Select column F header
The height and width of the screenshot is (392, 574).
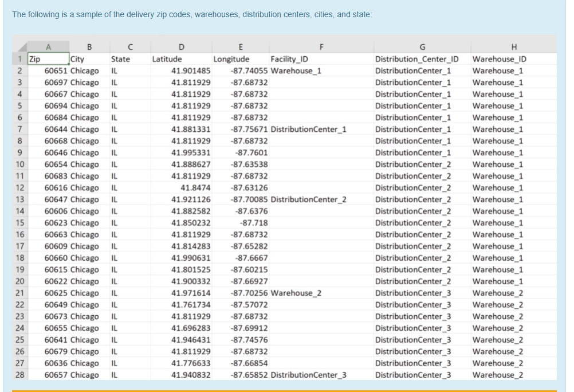(x=321, y=47)
